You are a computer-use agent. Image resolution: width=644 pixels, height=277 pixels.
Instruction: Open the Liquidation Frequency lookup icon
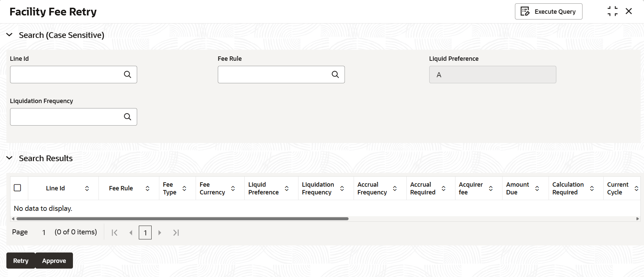click(x=127, y=117)
